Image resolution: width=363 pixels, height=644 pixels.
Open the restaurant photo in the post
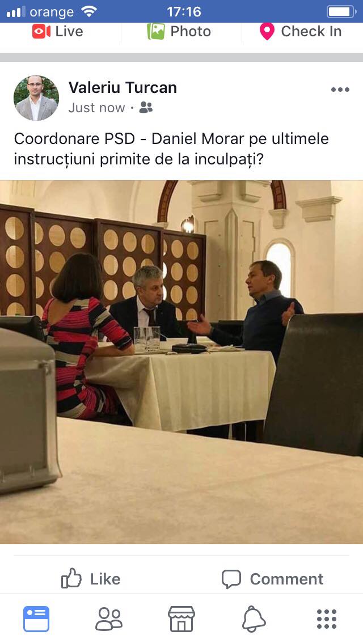[181, 362]
